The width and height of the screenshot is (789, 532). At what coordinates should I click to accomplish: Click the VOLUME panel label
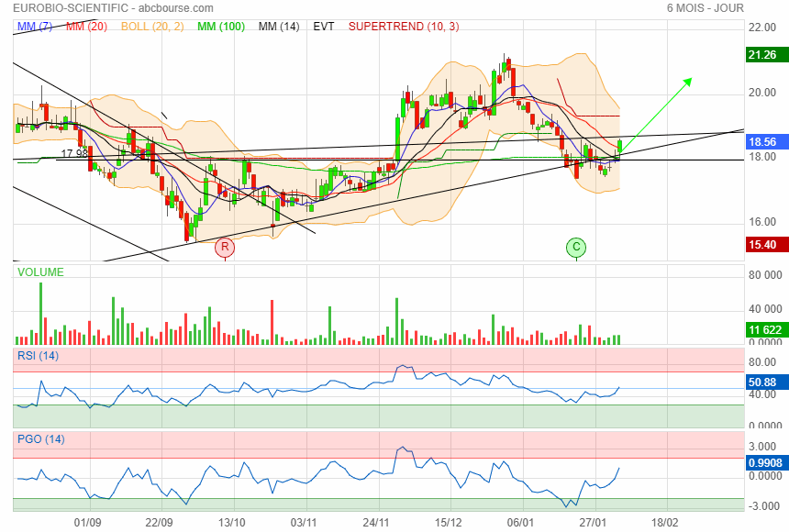point(40,272)
